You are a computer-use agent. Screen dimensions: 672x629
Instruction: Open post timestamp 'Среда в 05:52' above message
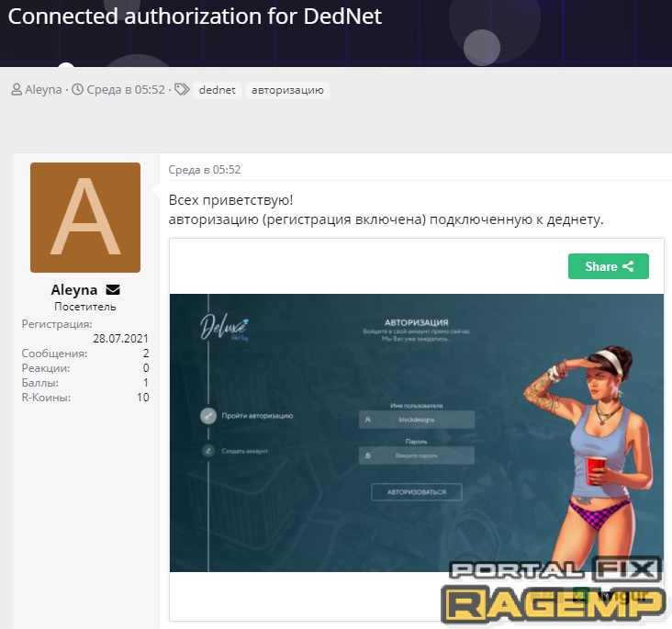click(205, 170)
